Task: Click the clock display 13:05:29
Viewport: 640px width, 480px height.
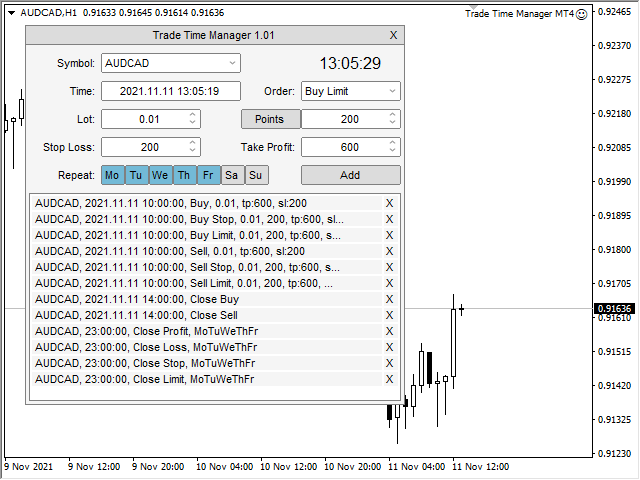Action: click(350, 63)
